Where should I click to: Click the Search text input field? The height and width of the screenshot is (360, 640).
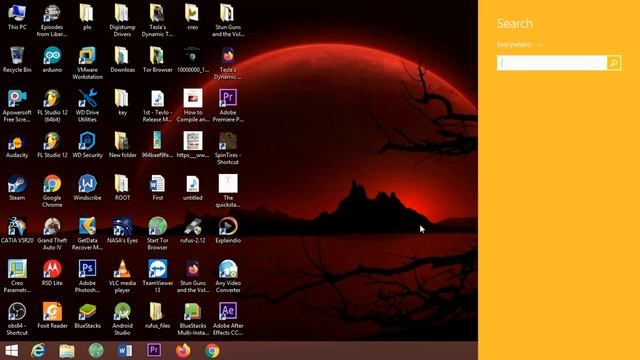(552, 63)
